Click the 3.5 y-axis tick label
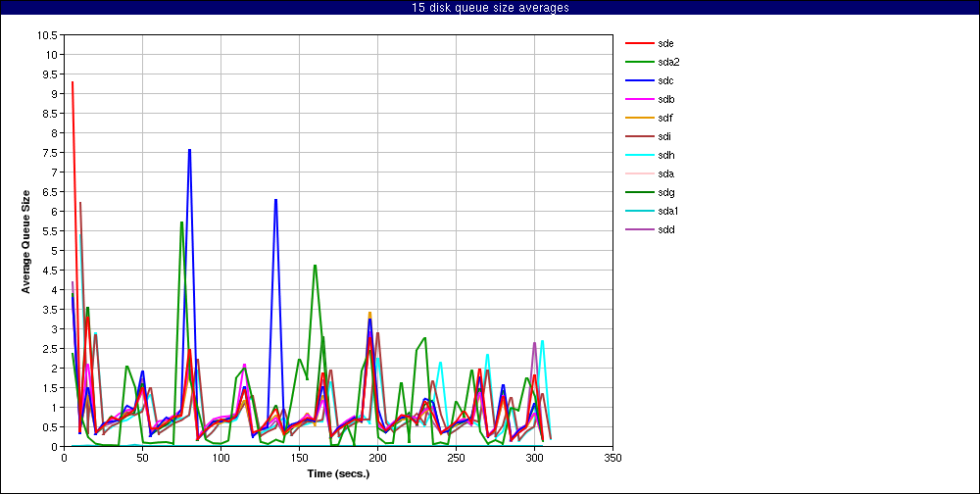 pyautogui.click(x=51, y=310)
